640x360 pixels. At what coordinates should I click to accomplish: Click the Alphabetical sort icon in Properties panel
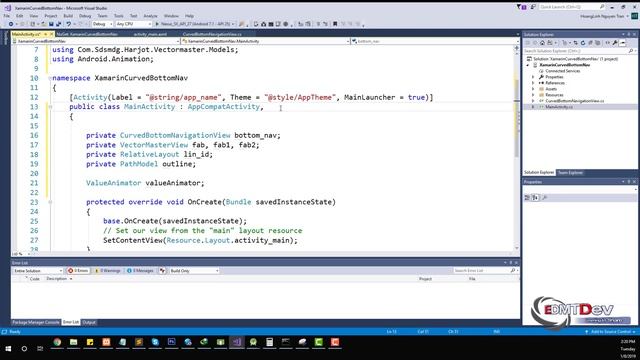pos(535,198)
